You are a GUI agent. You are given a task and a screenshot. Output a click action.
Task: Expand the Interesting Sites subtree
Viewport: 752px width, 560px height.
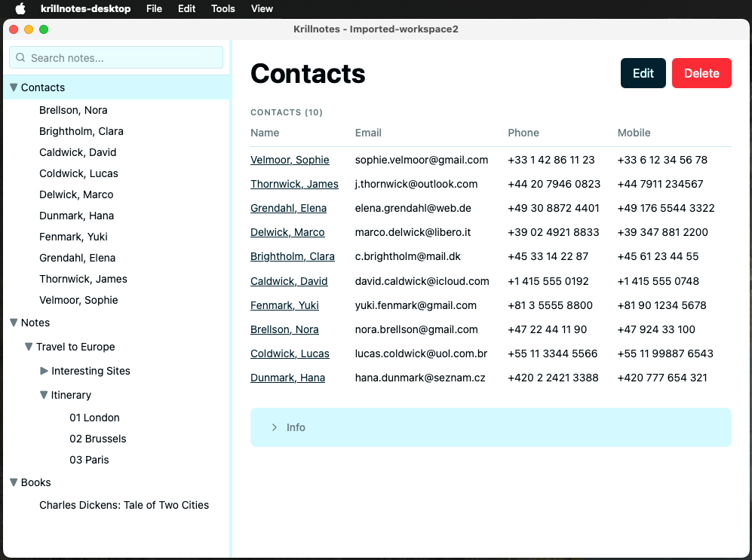point(44,371)
